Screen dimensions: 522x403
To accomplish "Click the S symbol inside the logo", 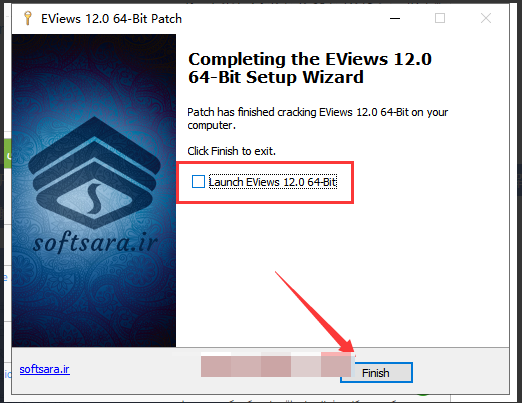I will pyautogui.click(x=94, y=199).
